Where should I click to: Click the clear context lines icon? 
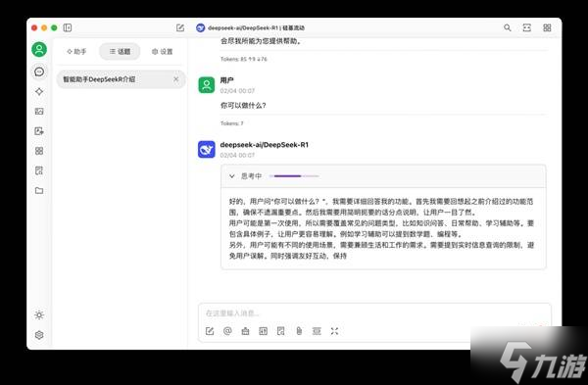[317, 331]
